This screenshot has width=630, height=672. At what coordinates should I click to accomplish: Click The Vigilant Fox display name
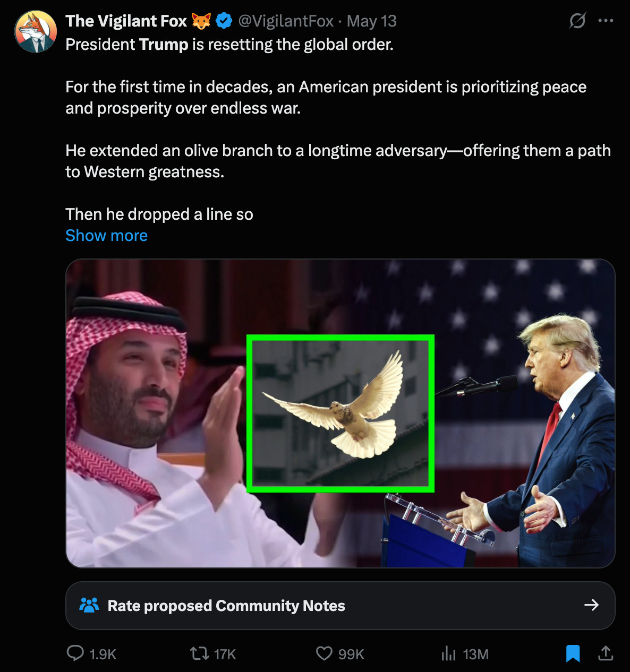click(126, 21)
